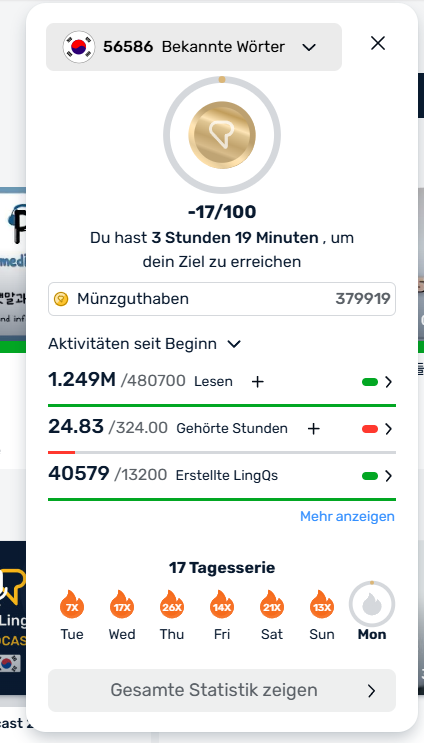Click the Thursday 26X streak flame
424x743 pixels.
172,604
